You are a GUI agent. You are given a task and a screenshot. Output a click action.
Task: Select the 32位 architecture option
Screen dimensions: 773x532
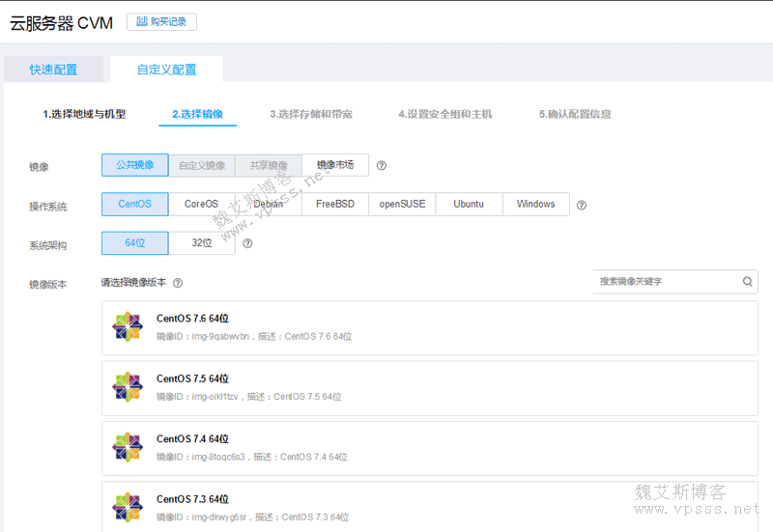[201, 243]
